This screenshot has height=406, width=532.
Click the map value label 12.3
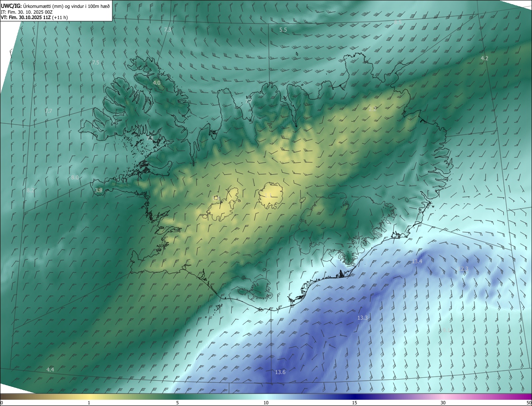point(463,269)
